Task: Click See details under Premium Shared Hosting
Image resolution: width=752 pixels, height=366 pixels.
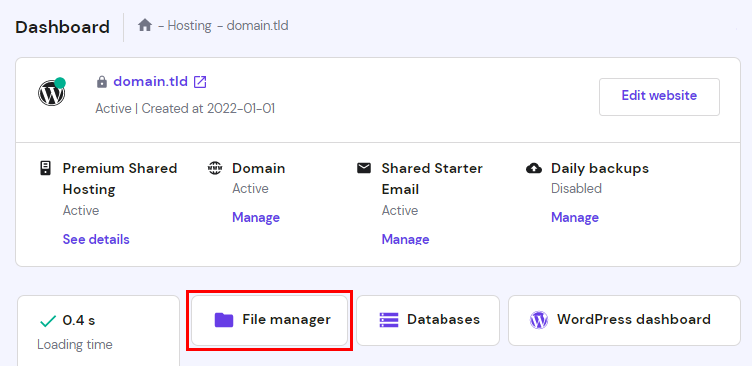Action: (x=96, y=239)
